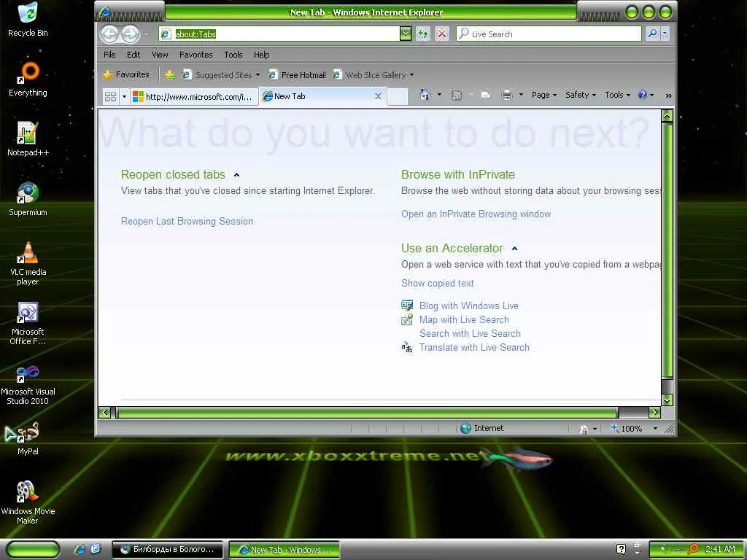The image size is (747, 560).
Task: Open address bar dropdown arrow
Action: 406,34
